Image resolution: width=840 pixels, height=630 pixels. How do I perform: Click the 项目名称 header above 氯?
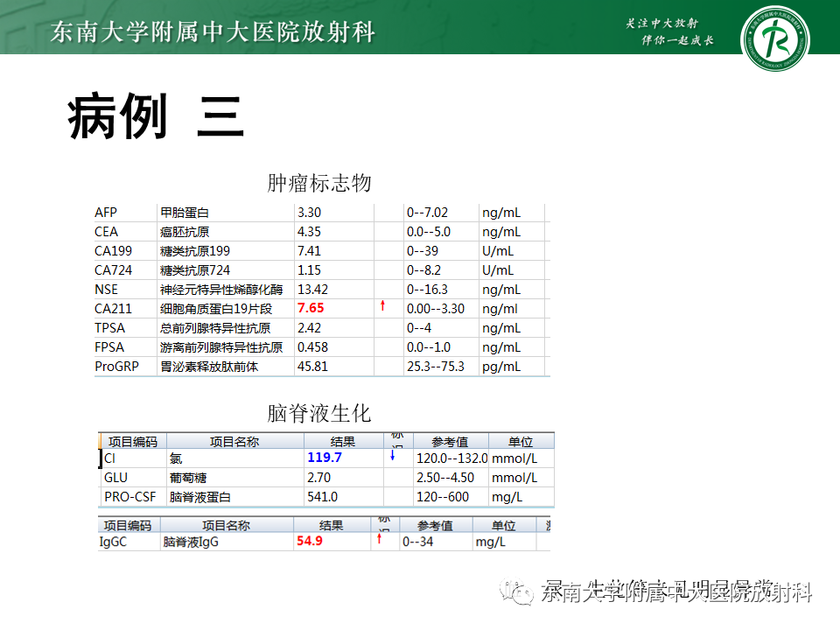234,441
